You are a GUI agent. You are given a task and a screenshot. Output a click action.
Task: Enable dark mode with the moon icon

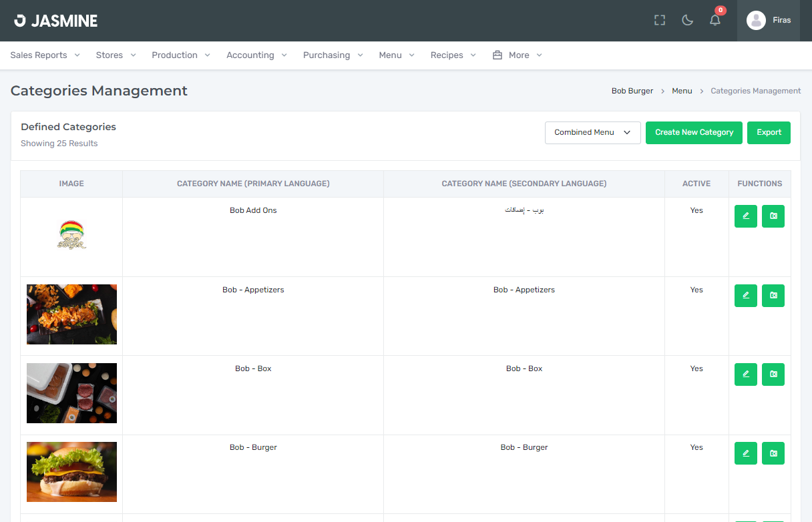(x=687, y=20)
